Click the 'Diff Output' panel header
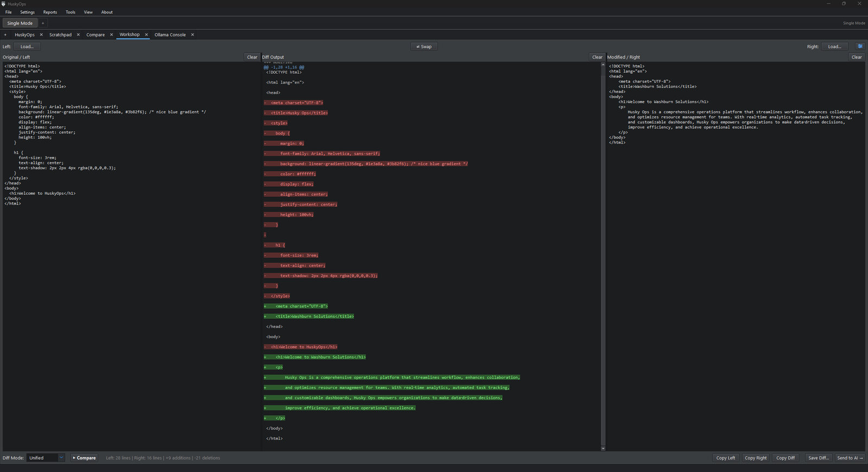868x472 pixels. pyautogui.click(x=273, y=57)
